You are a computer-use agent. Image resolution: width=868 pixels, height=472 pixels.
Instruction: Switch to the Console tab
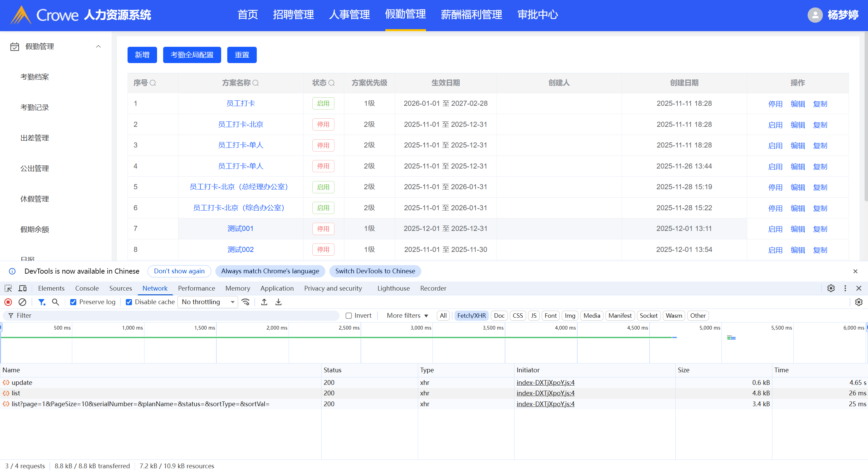[x=87, y=288]
